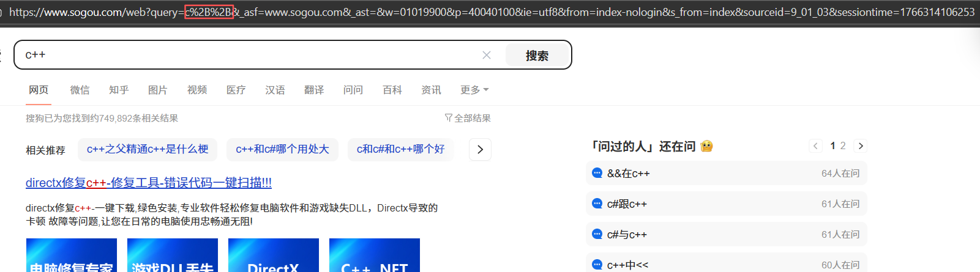This screenshot has height=272, width=980.
Task: Open the 问问 tab
Action: (x=353, y=90)
